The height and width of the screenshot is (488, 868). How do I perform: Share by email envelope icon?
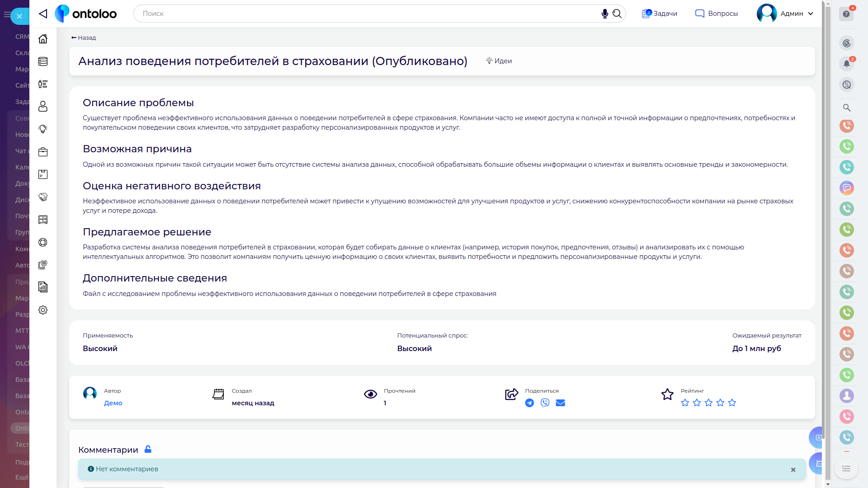click(560, 403)
